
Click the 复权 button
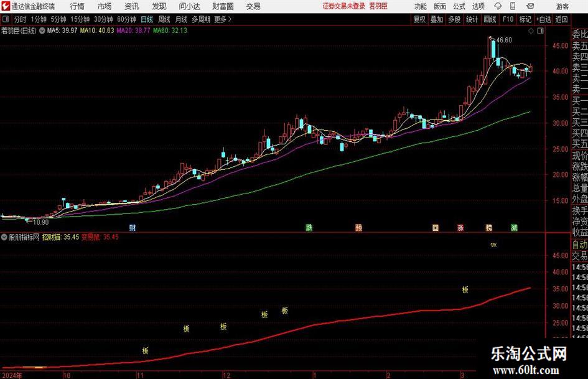point(419,19)
